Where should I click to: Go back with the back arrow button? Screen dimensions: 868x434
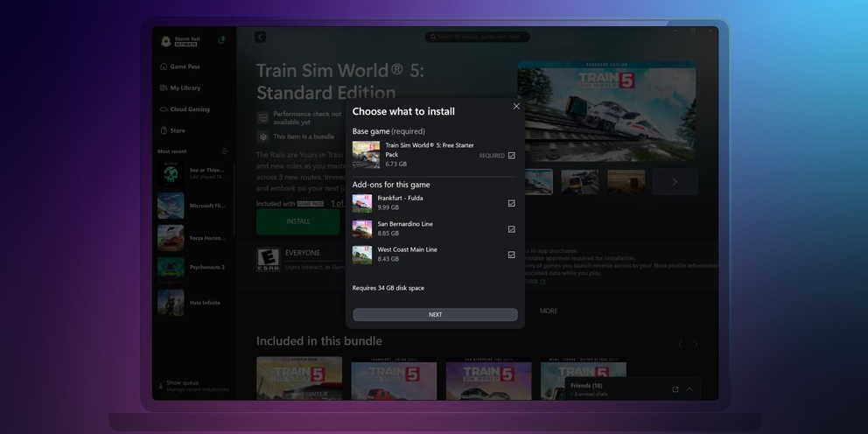pos(260,37)
